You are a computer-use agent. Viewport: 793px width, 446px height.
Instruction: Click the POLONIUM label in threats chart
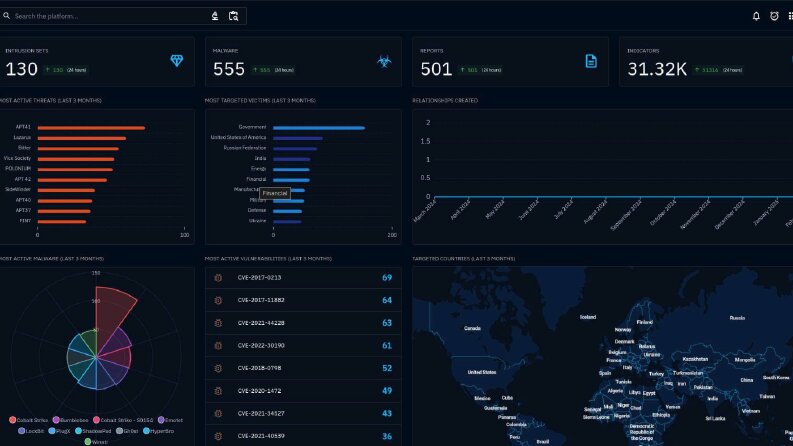[x=18, y=168]
